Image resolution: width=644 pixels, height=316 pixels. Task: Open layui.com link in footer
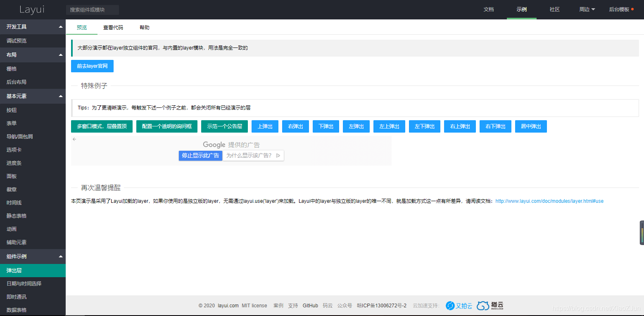point(228,306)
